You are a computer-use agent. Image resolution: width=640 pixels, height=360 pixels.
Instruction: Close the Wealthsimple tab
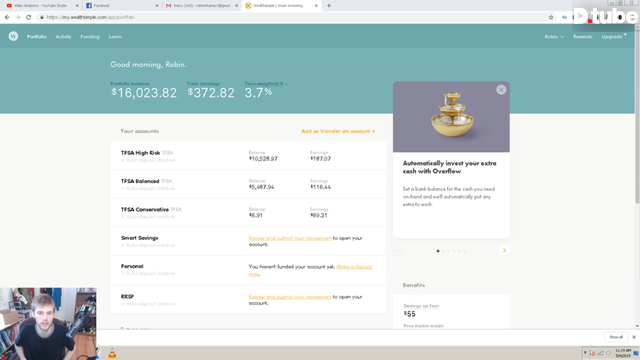(316, 6)
